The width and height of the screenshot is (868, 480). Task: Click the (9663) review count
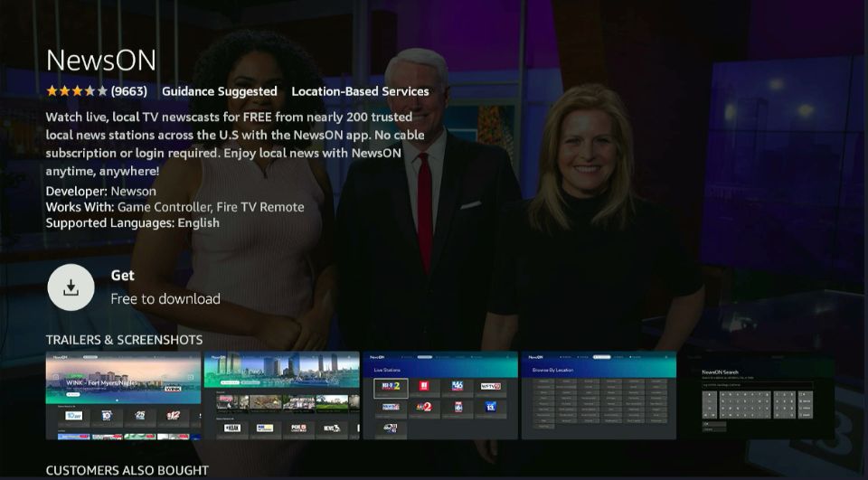tap(129, 91)
